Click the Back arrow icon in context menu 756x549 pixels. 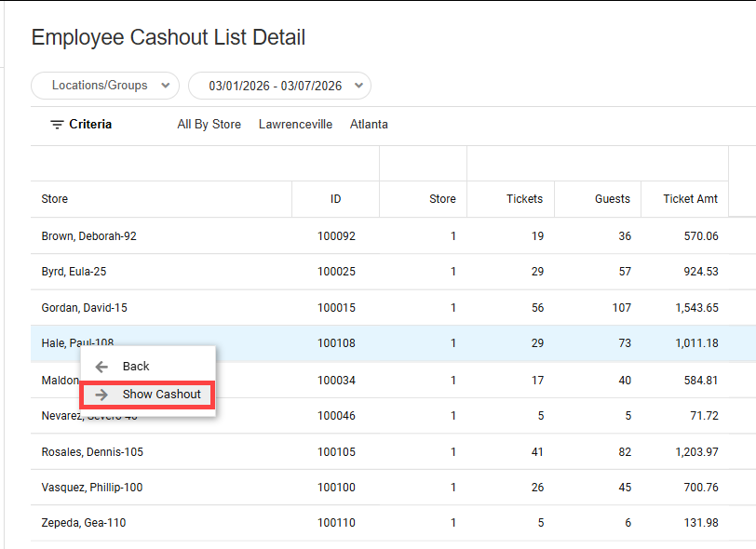[102, 367]
